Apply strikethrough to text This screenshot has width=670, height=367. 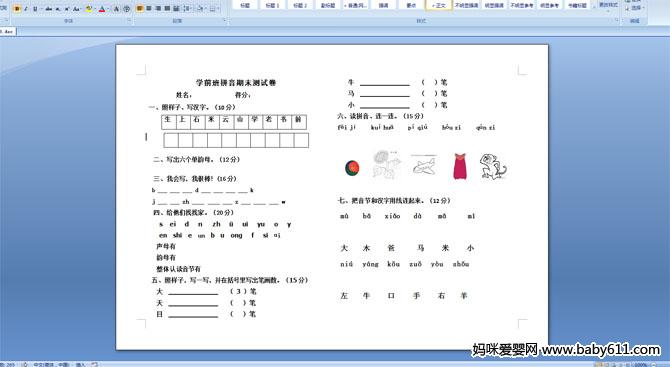click(49, 9)
